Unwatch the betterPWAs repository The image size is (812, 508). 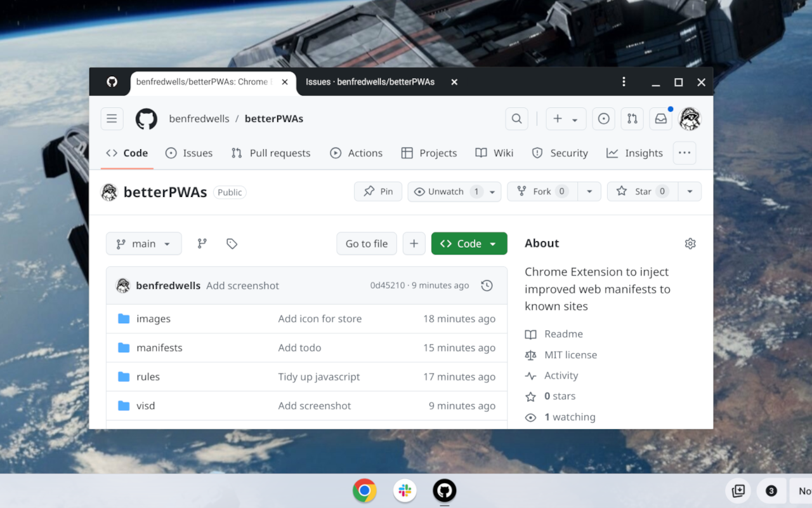(446, 191)
